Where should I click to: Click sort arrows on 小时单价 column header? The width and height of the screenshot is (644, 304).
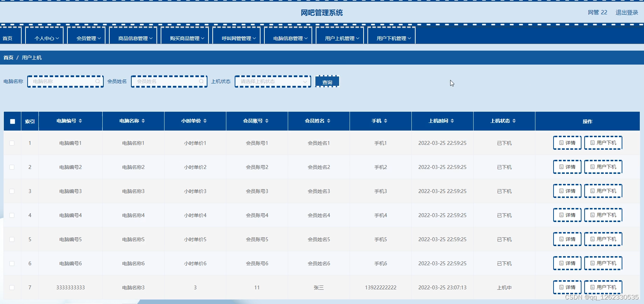pyautogui.click(x=205, y=121)
